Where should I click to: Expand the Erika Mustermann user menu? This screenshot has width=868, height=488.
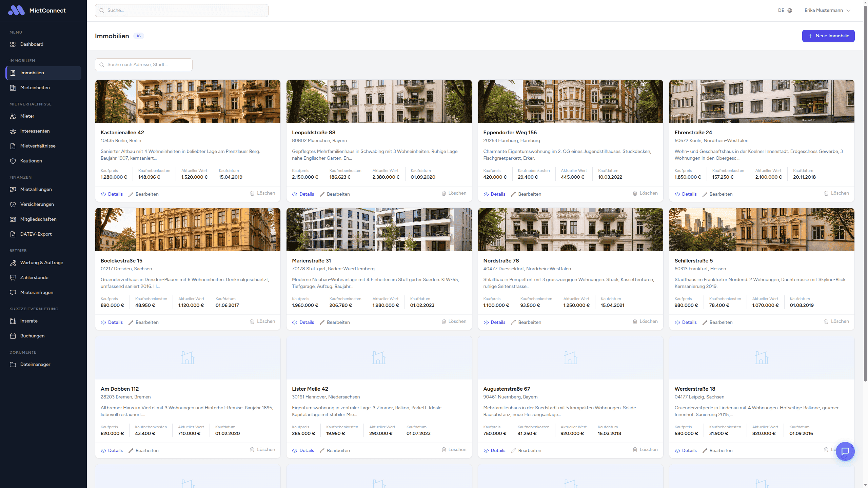pyautogui.click(x=827, y=11)
